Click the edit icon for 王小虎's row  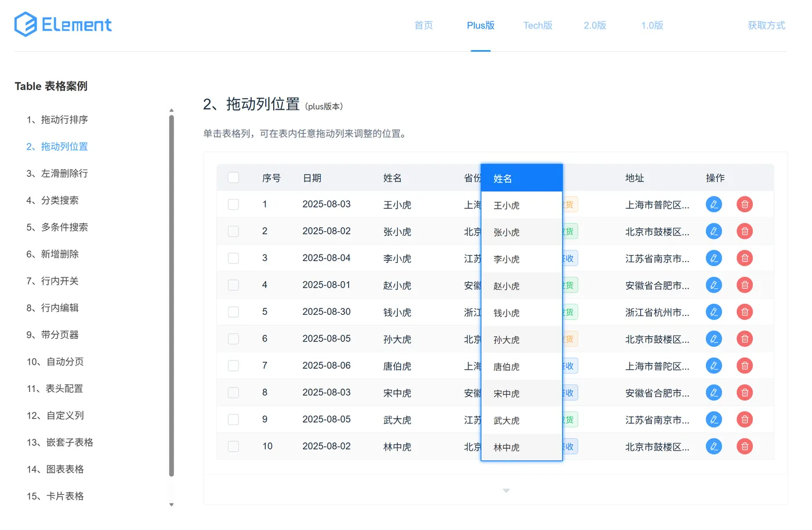pyautogui.click(x=714, y=204)
